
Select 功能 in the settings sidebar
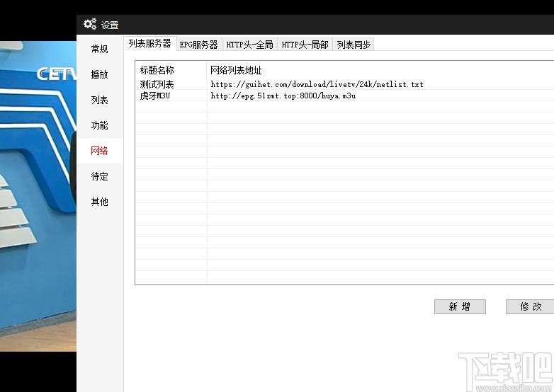[x=100, y=126]
